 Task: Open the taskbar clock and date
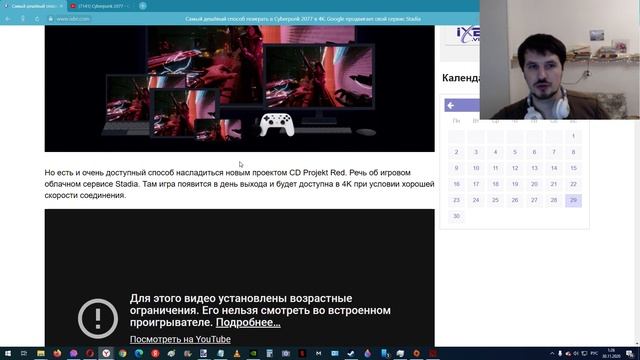(x=611, y=353)
